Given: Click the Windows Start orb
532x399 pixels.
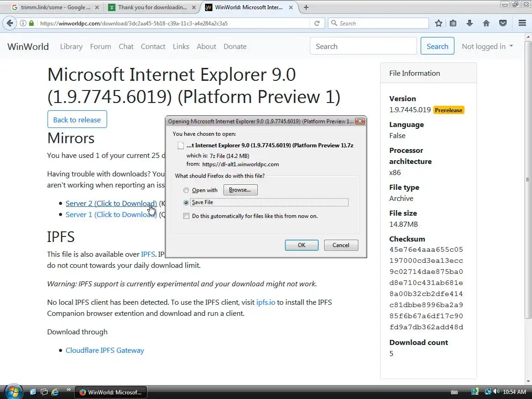Looking at the screenshot, I should click(x=13, y=392).
